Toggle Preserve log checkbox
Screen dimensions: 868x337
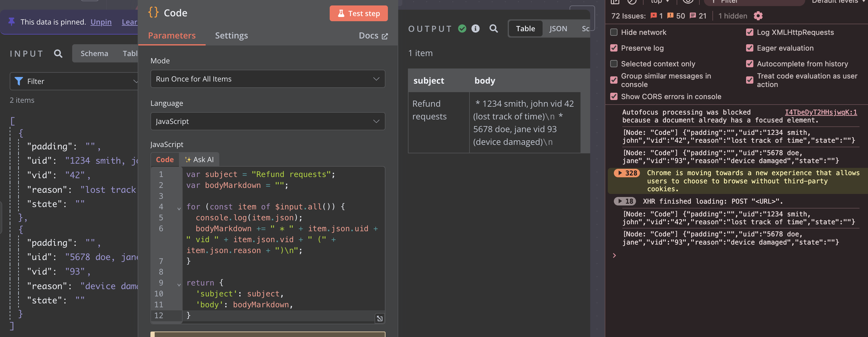pyautogui.click(x=614, y=48)
